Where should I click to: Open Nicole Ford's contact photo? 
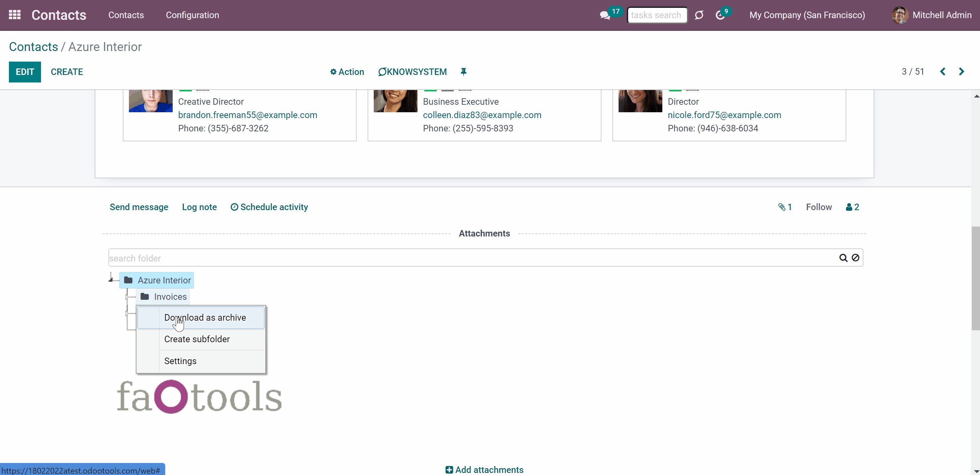[640, 101]
